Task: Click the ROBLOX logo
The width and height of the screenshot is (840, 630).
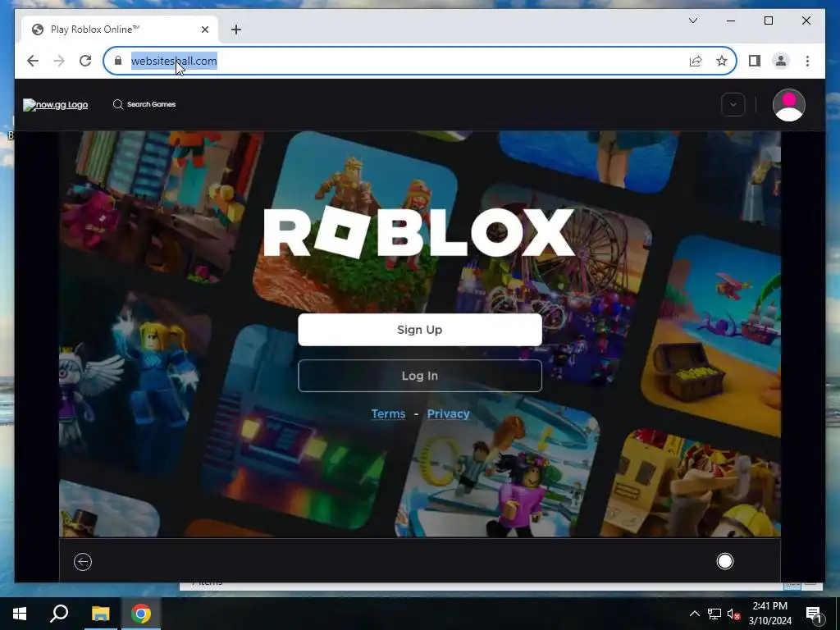Action: pyautogui.click(x=419, y=233)
